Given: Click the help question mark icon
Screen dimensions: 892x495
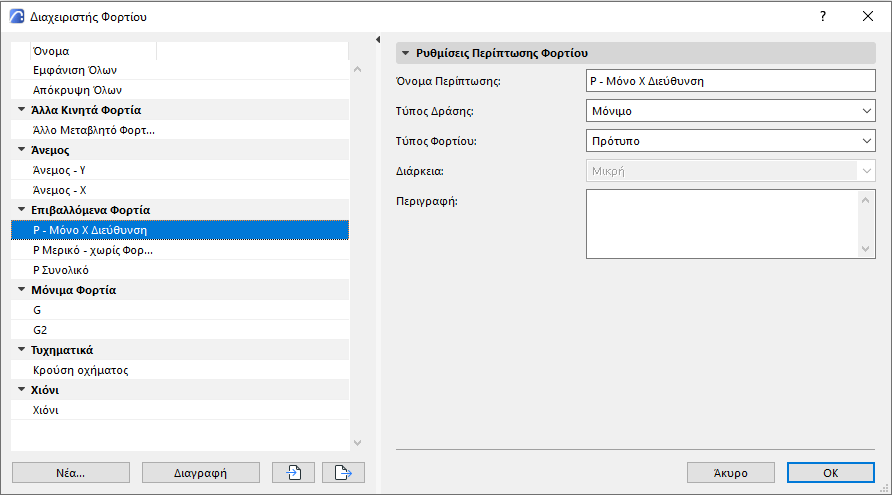Looking at the screenshot, I should pos(822,16).
